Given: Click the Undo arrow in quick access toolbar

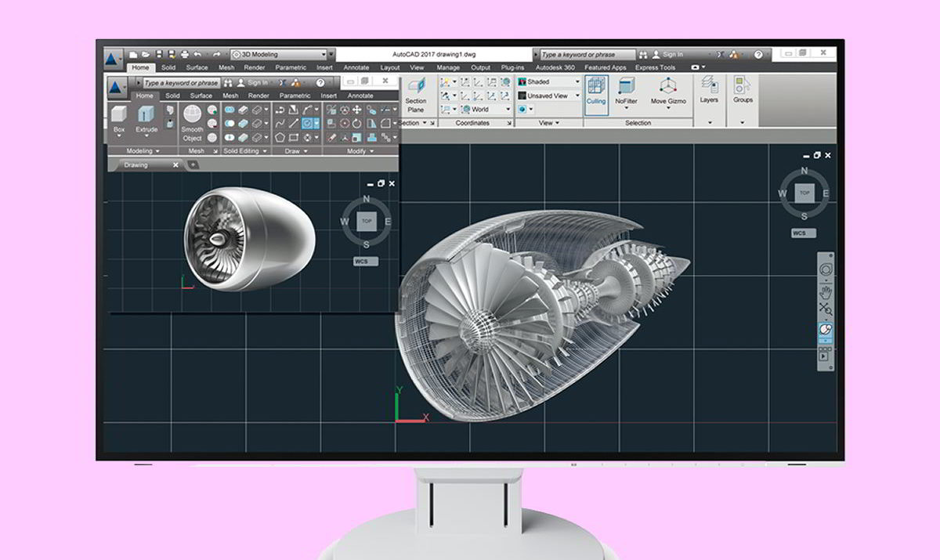Looking at the screenshot, I should point(197,55).
